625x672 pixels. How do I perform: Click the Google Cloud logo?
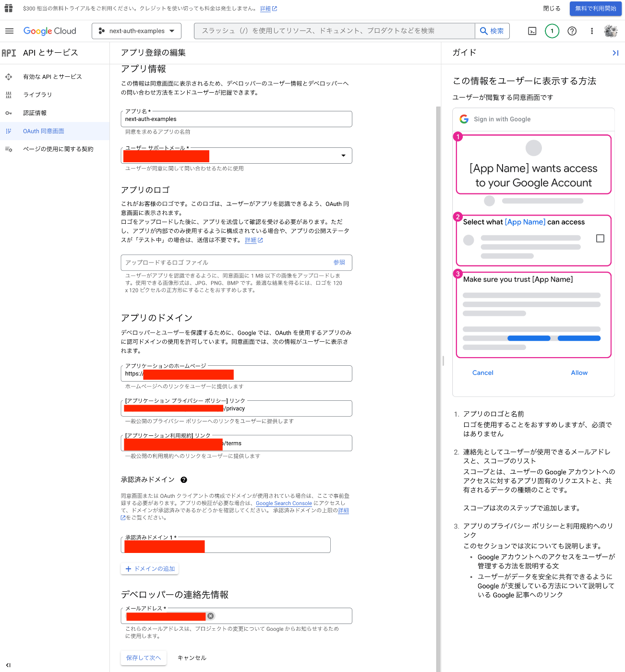50,31
